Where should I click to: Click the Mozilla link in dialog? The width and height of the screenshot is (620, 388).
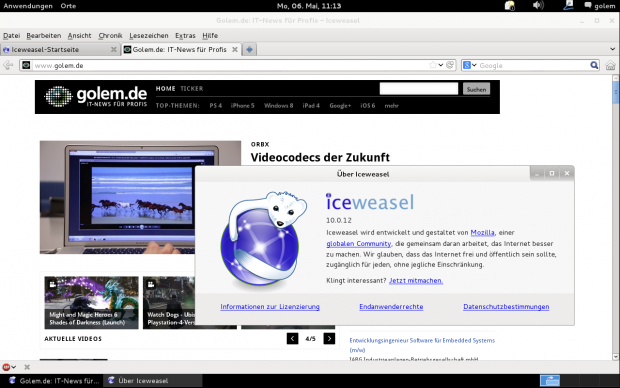point(482,233)
